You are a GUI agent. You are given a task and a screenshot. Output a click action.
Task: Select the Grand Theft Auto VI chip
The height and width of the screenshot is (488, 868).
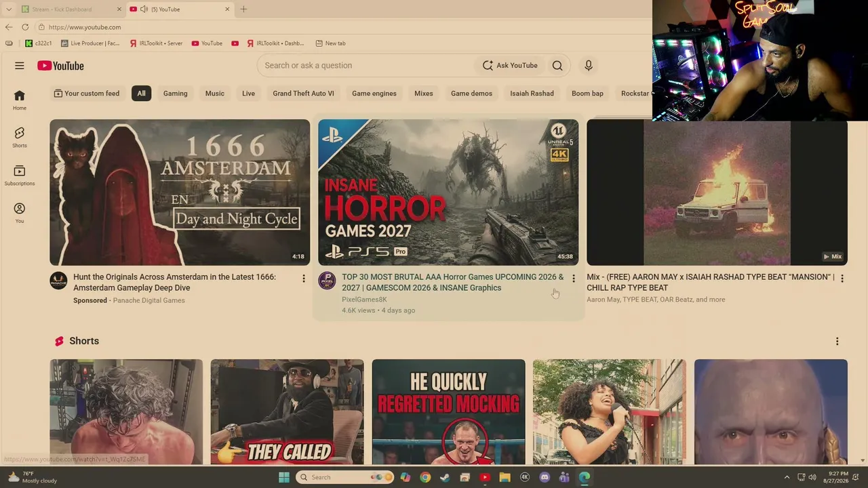point(303,94)
